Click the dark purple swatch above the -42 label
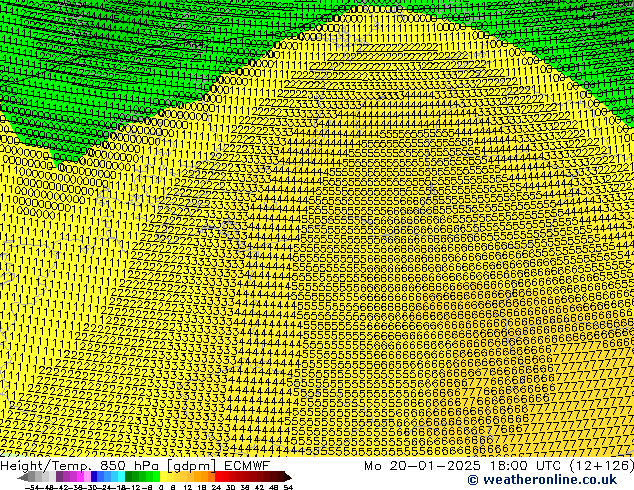The image size is (634, 490). (x=59, y=476)
